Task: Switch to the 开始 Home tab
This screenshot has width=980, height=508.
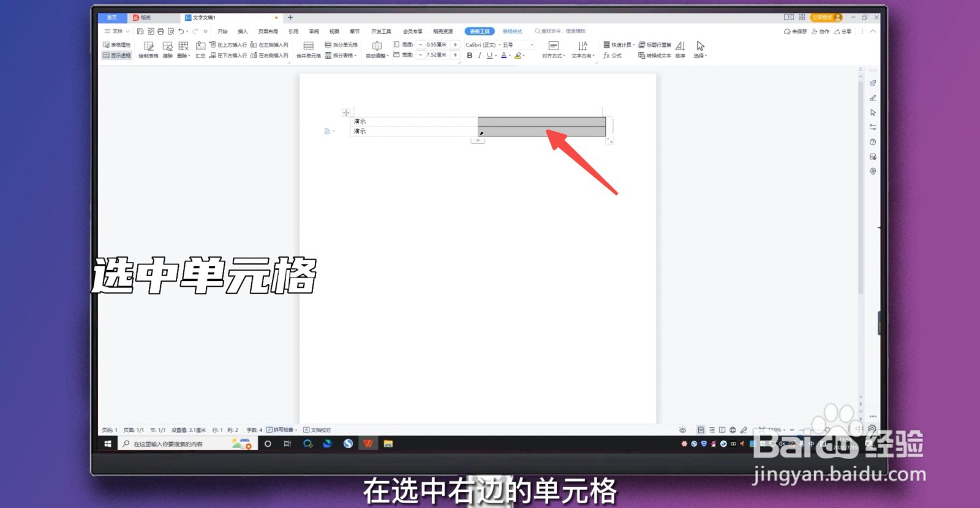Action: (222, 31)
